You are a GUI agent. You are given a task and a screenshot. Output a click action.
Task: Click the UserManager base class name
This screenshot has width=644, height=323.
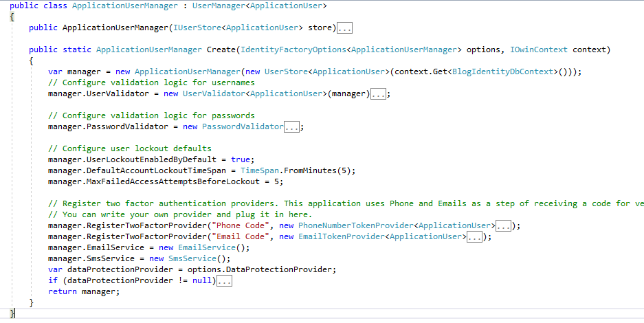pos(219,5)
